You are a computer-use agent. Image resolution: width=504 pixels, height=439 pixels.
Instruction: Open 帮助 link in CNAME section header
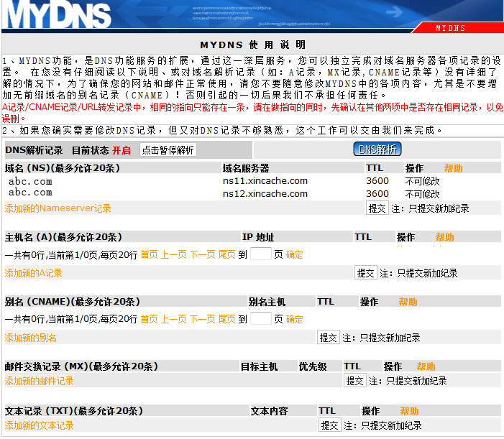click(x=408, y=302)
